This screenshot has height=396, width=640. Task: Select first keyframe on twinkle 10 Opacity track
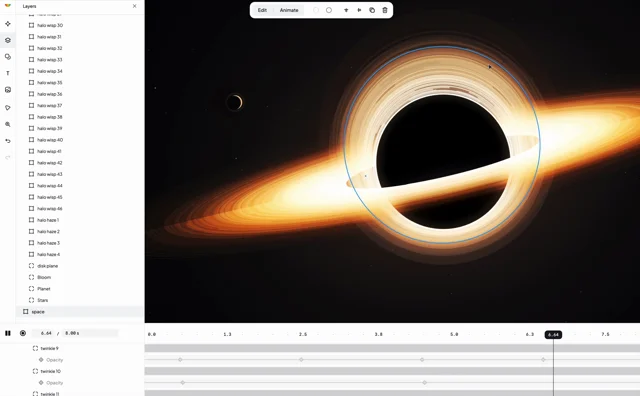(182, 383)
